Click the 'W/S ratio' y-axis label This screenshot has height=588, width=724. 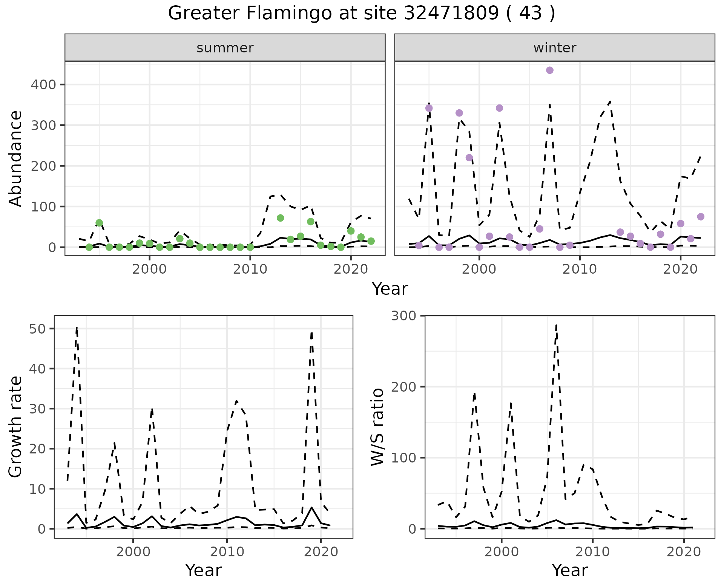377,427
